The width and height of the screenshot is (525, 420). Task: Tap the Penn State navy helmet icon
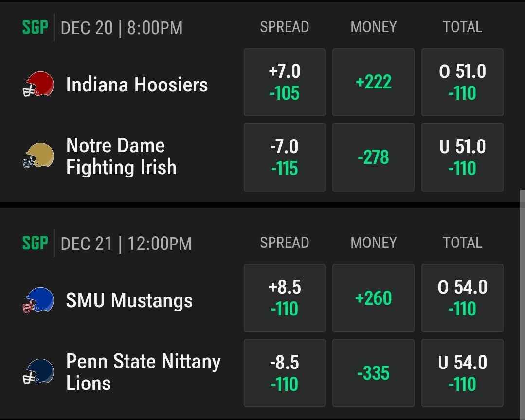38,371
